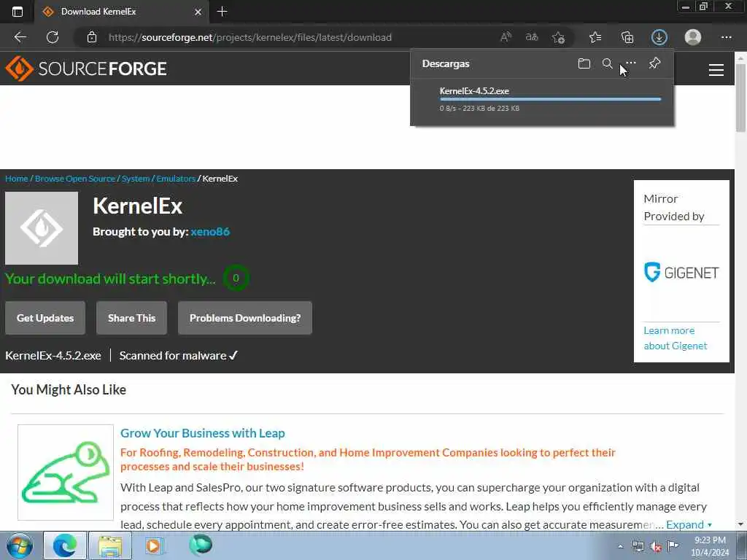This screenshot has height=560, width=747.
Task: Add this page to favorites star icon
Action: 558,37
